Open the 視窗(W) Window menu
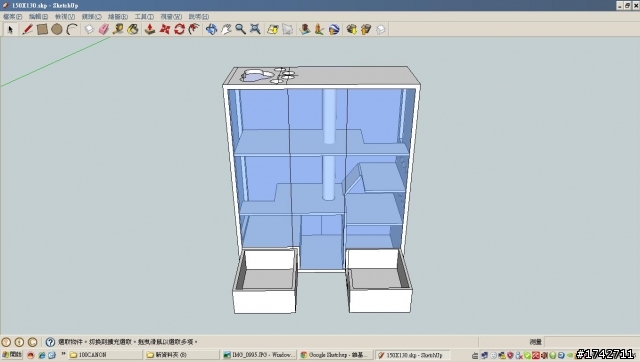Viewport: 640px width, 362px height. pos(171,17)
